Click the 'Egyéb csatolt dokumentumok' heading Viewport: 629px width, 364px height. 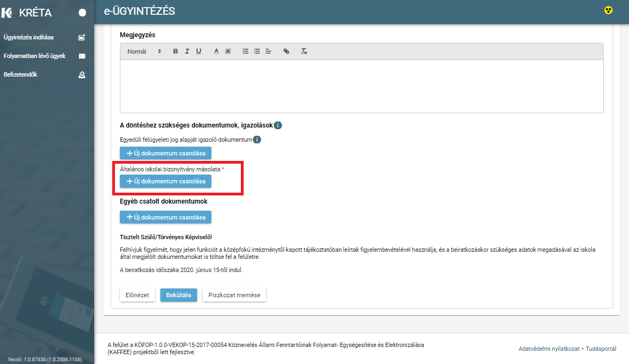(x=164, y=201)
